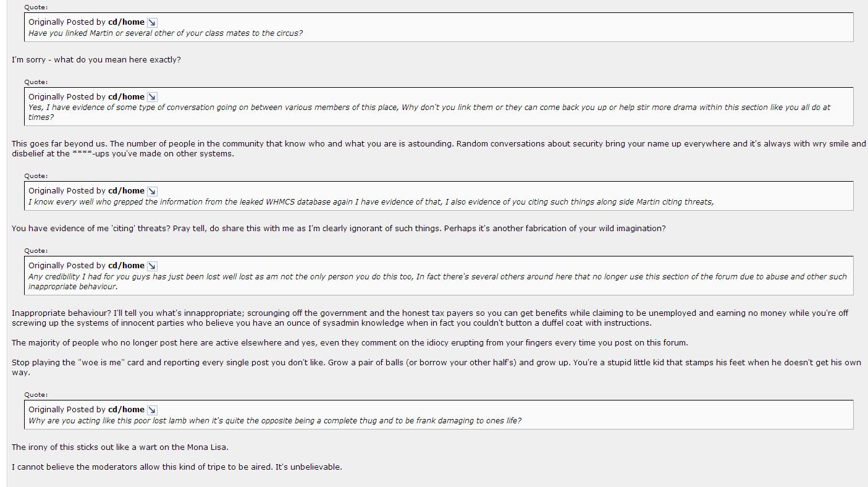The width and height of the screenshot is (868, 487).
Task: Click paragraph about playing the 'woe is me' card
Action: [436, 367]
